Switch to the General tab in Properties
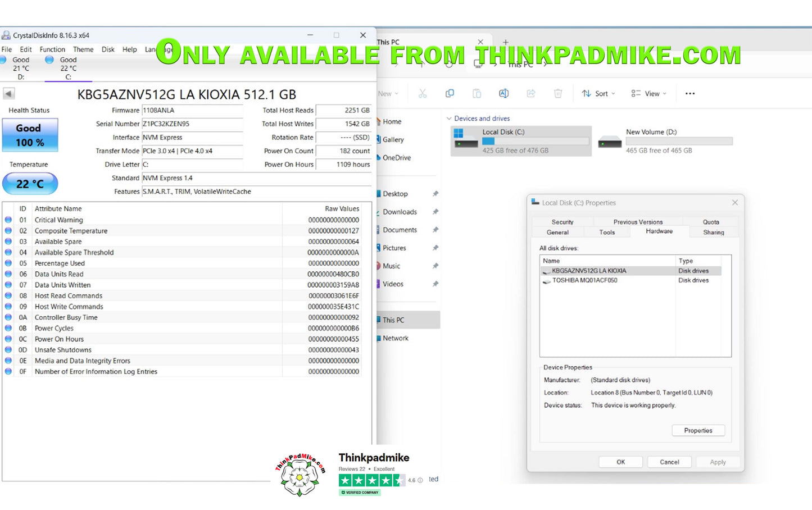Screen dimensions: 812x510 [x=557, y=232]
